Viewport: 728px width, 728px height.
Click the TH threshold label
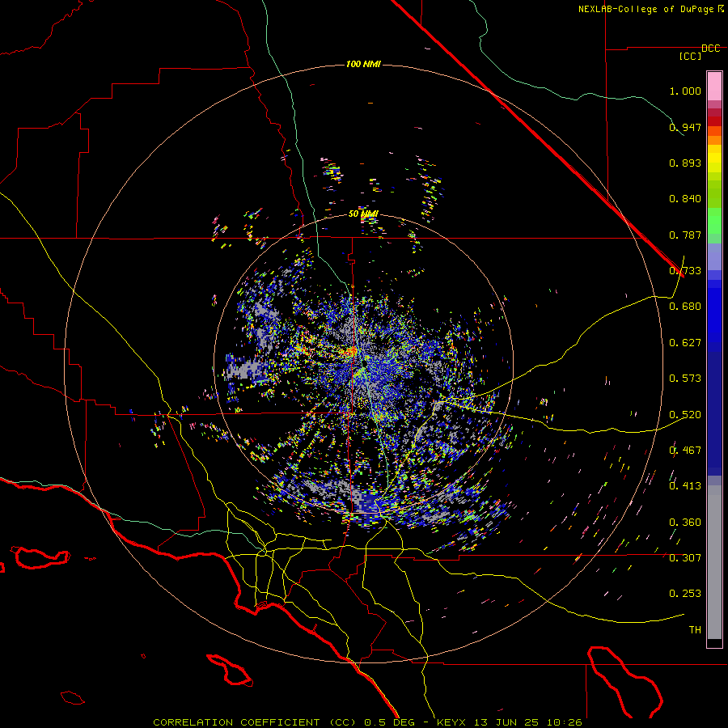click(x=695, y=630)
